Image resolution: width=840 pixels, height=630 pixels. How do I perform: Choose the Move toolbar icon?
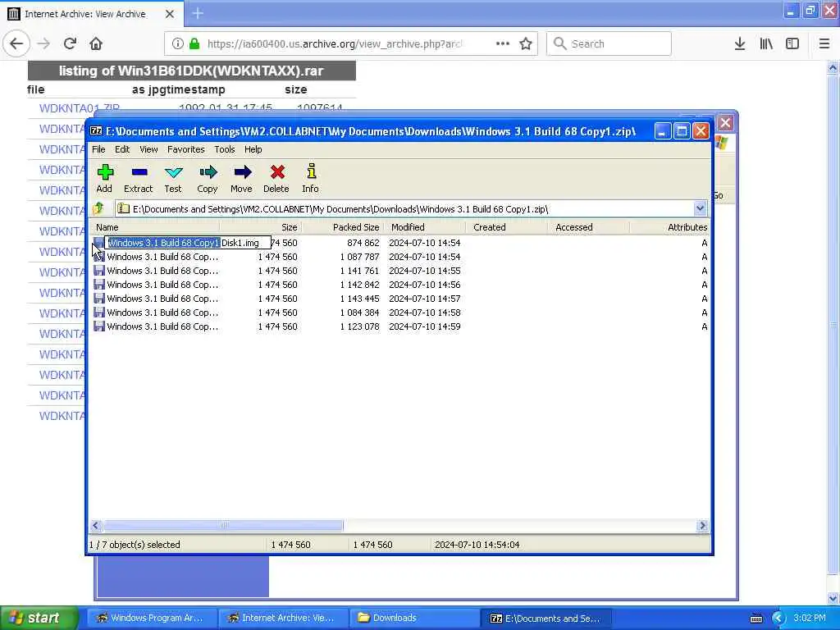[x=242, y=178]
